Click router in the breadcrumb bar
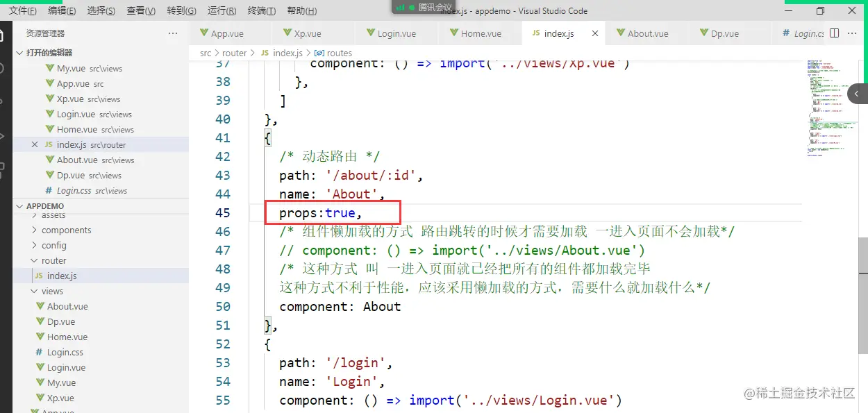 (x=235, y=52)
